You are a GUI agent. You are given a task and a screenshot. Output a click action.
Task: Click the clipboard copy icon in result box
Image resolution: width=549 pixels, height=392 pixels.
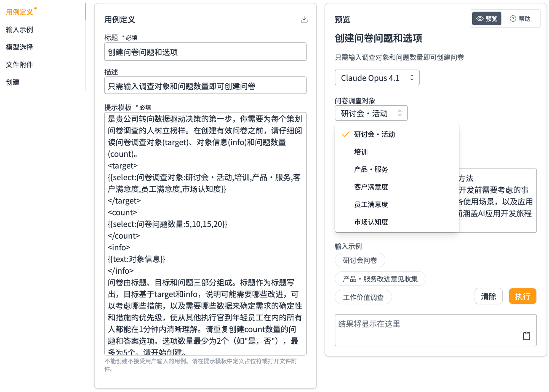pos(526,335)
